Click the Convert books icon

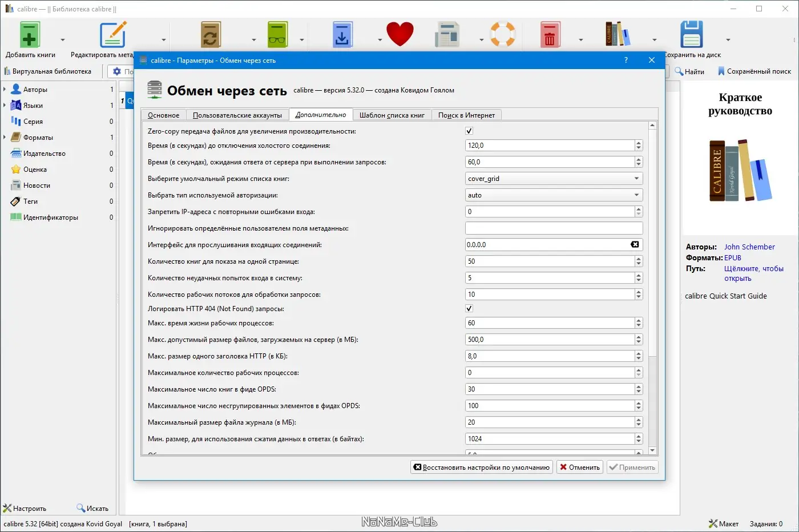coord(211,35)
